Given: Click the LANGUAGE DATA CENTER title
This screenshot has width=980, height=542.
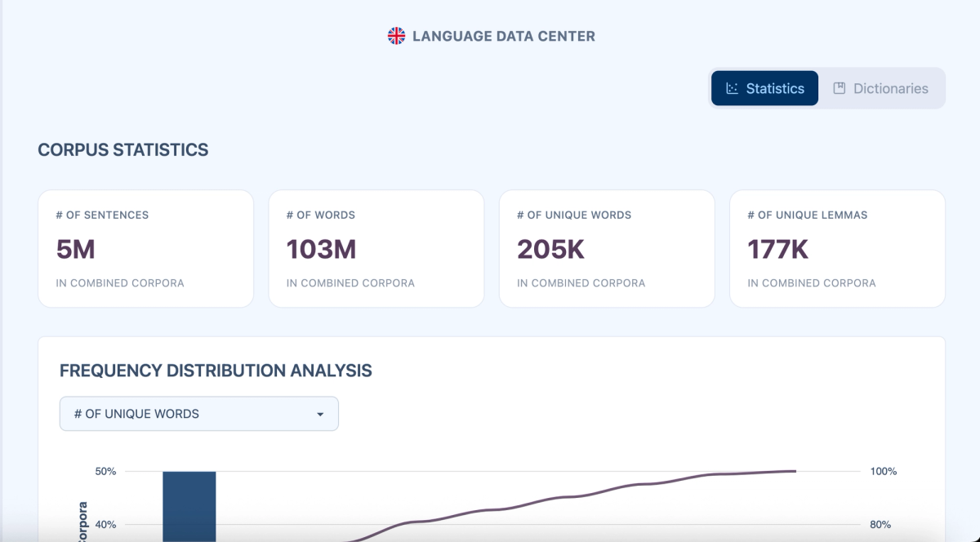Looking at the screenshot, I should (x=504, y=36).
